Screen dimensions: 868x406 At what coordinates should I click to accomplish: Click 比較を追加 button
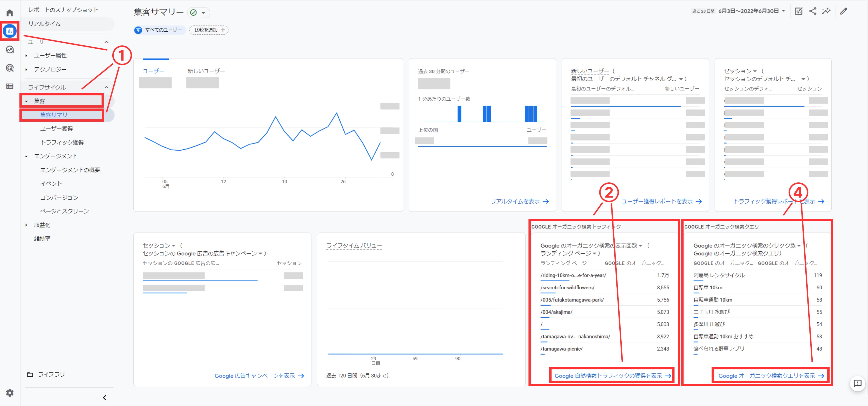tap(209, 30)
